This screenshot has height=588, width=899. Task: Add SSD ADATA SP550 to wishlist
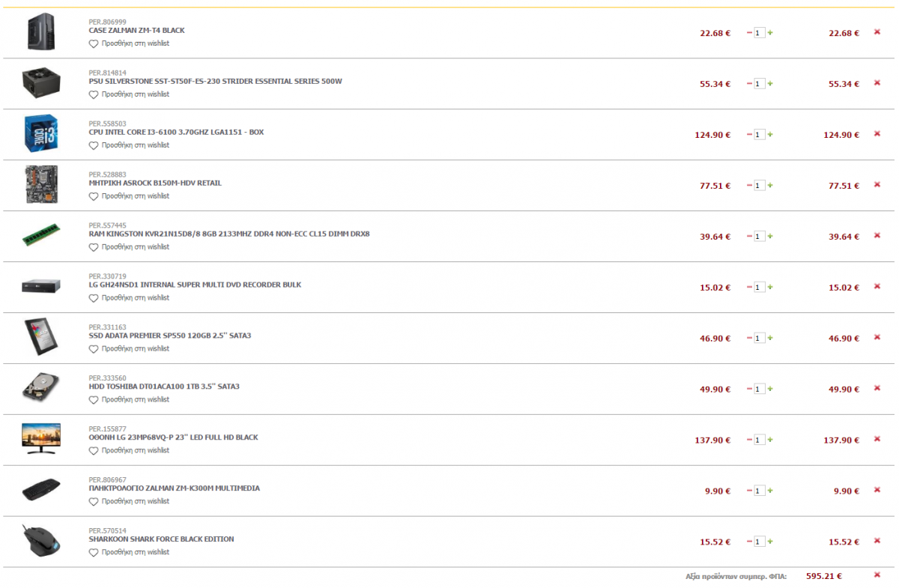(129, 349)
